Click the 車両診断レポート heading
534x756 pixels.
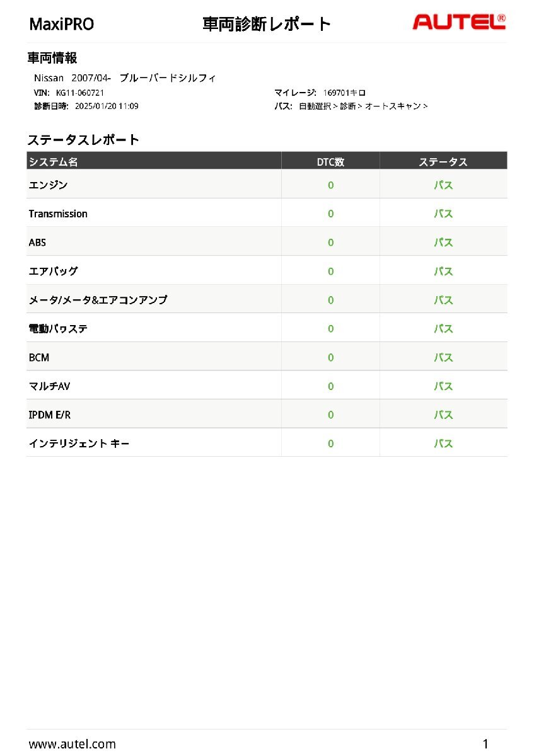click(x=266, y=25)
